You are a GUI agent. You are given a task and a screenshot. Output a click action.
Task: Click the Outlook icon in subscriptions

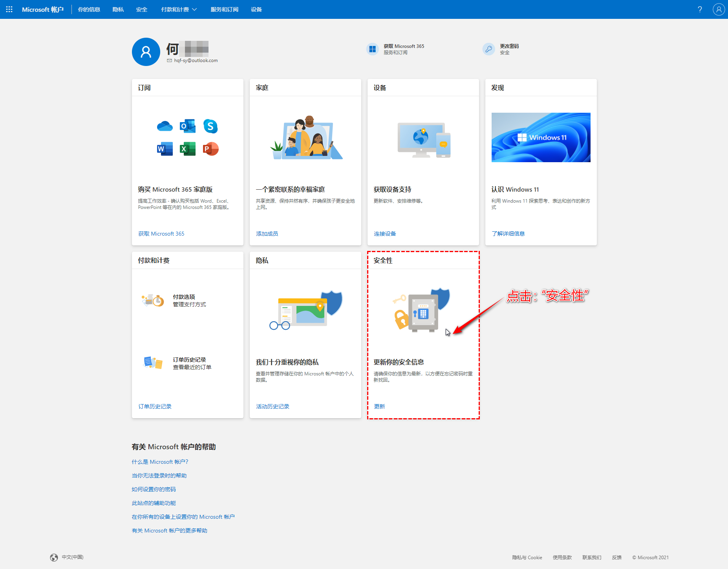tap(188, 126)
